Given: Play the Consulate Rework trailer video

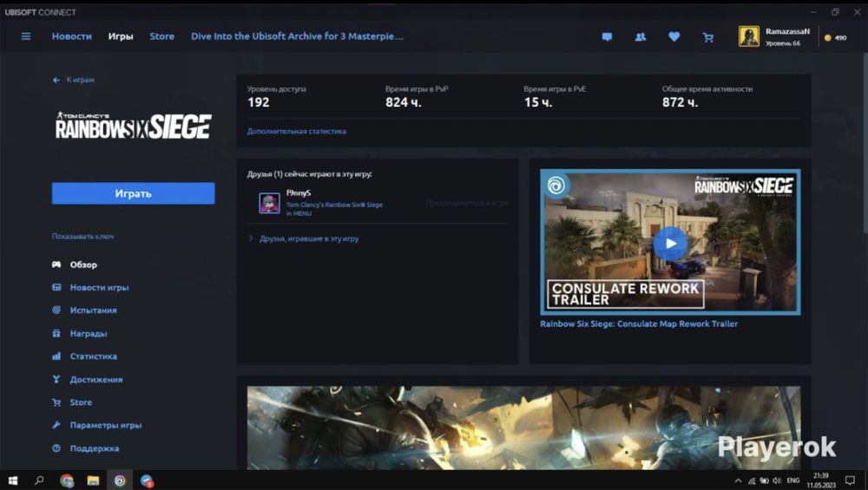Looking at the screenshot, I should (x=670, y=244).
